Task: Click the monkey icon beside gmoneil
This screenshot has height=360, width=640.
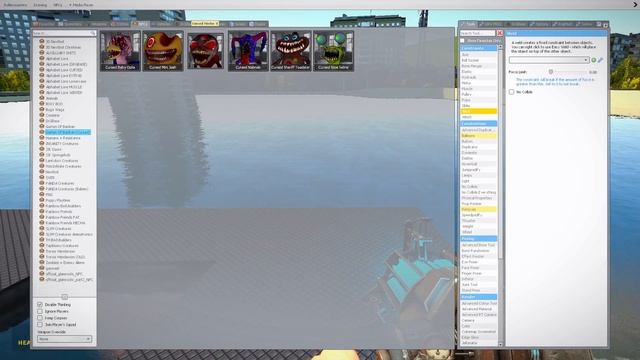Action: pos(42,268)
